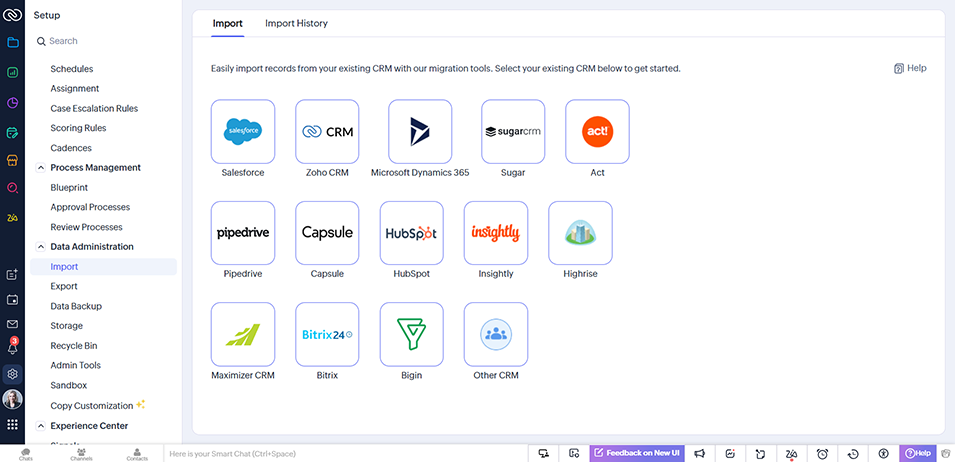Open the yellow Zia icon in the left rail
This screenshot has height=462, width=955.
coord(12,217)
